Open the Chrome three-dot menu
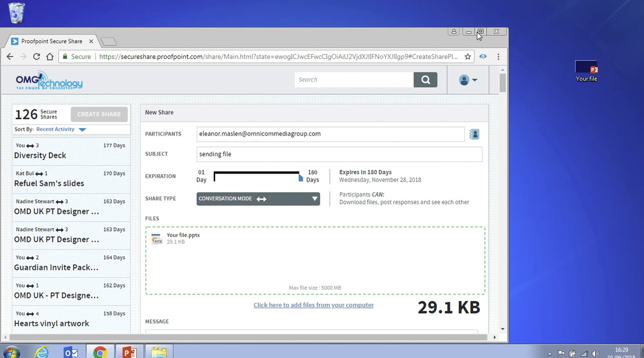Image resolution: width=644 pixels, height=358 pixels. tap(498, 57)
